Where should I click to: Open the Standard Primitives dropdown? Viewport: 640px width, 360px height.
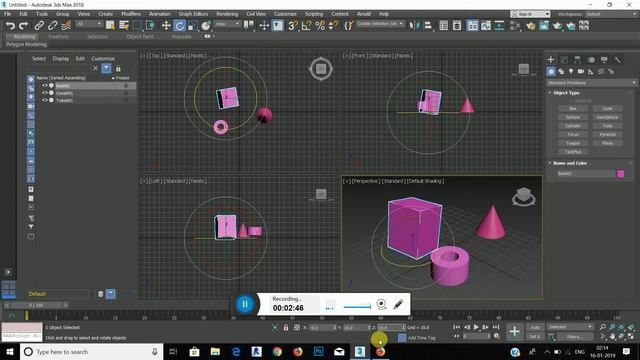point(591,83)
